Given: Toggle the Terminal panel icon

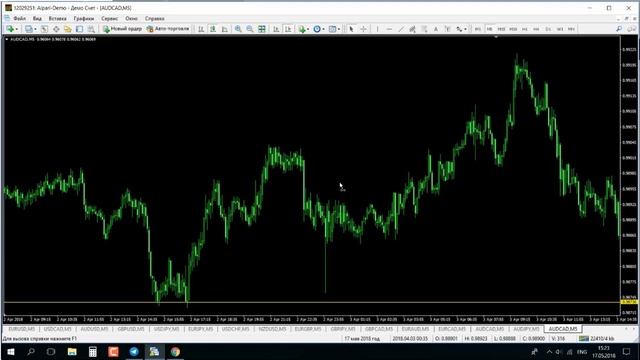Looking at the screenshot, I should click(80, 29).
